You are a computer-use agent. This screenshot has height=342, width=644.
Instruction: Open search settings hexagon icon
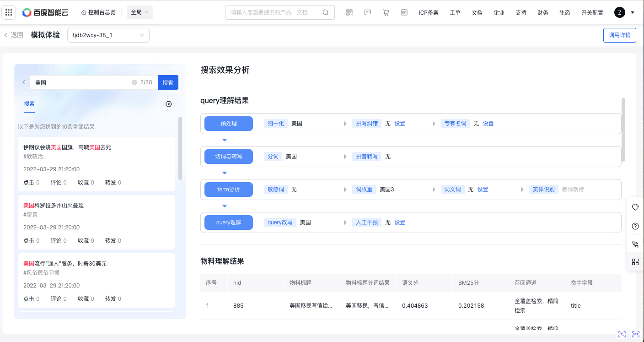coord(169,104)
